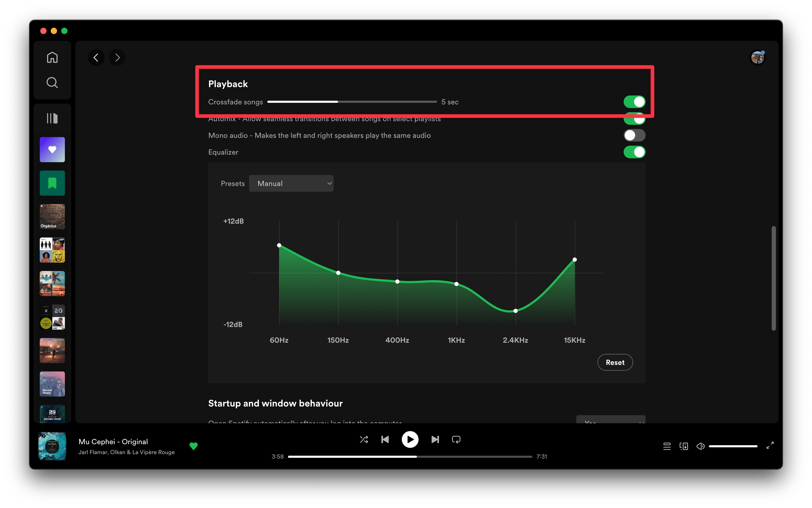Open the Search page
This screenshot has height=508, width=812.
point(52,83)
